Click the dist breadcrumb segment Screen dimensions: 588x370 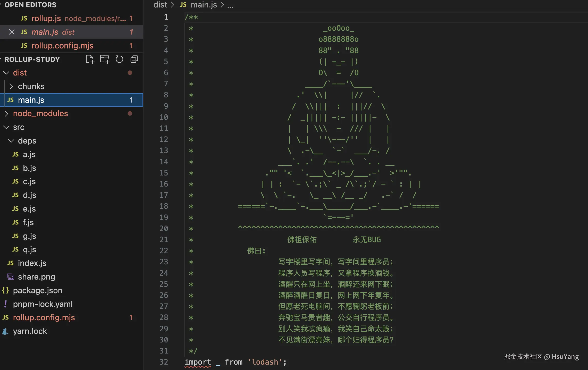pos(160,5)
